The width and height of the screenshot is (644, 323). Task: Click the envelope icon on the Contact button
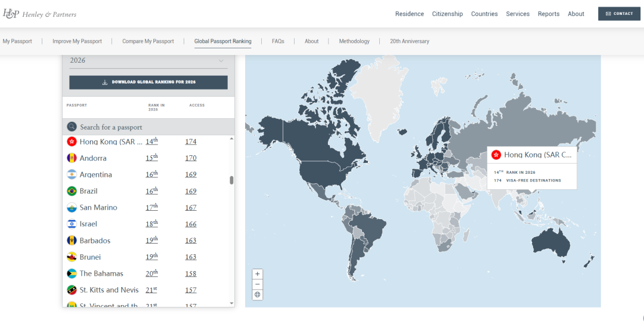(608, 14)
